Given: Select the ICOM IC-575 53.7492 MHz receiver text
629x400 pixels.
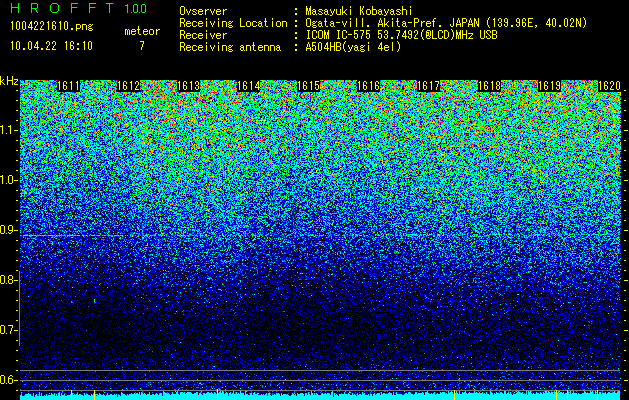Looking at the screenshot, I should (401, 35).
